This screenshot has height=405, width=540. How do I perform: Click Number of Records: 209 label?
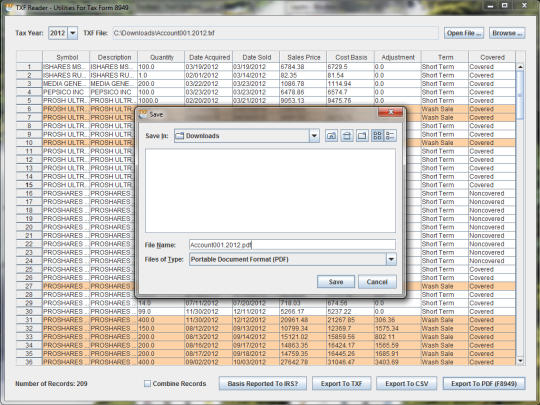pos(51,383)
